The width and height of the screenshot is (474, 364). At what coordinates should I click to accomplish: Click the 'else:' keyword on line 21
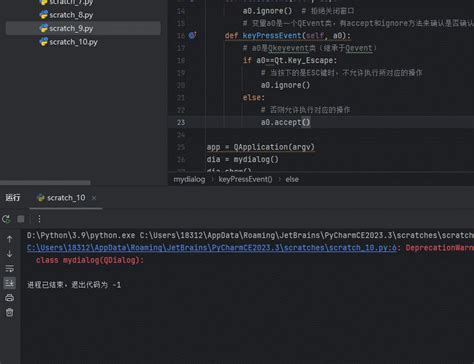tap(254, 97)
